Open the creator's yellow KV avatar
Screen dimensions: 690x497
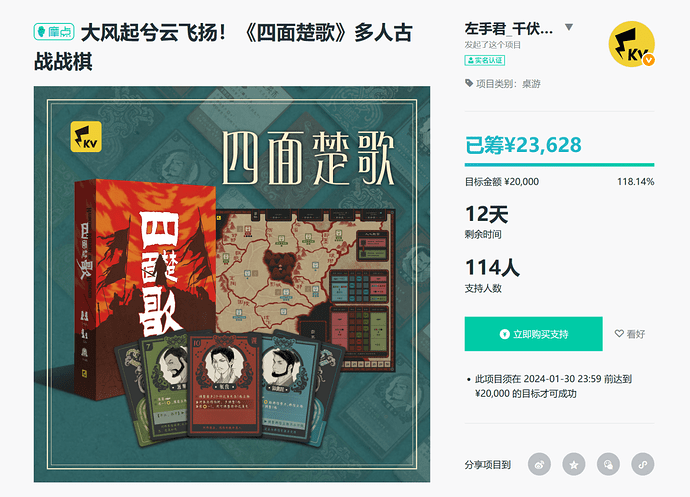(x=631, y=44)
